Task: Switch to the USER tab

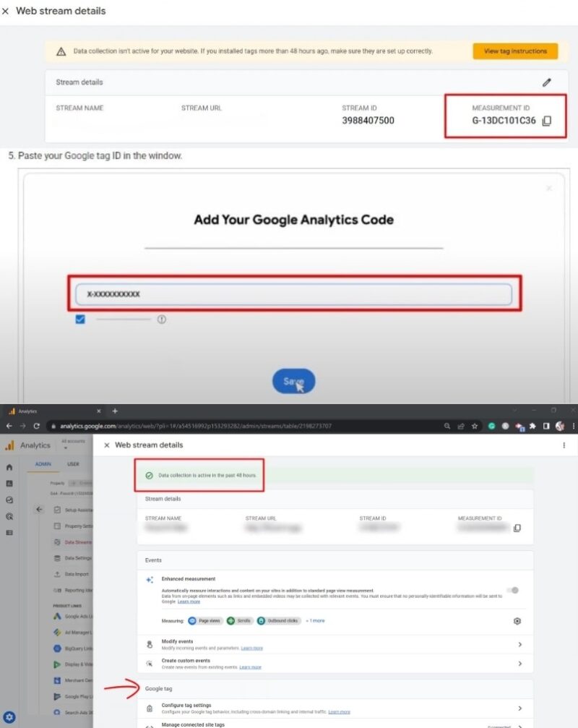Action: (x=73, y=464)
